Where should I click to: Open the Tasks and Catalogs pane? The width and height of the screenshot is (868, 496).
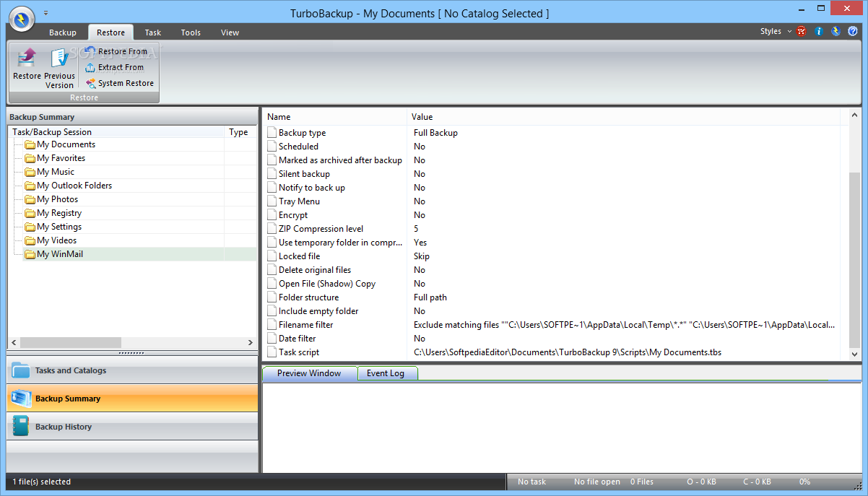coord(132,370)
